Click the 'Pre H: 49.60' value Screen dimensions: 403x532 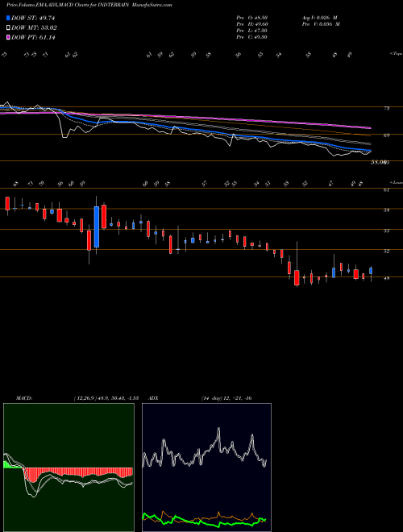pos(251,24)
